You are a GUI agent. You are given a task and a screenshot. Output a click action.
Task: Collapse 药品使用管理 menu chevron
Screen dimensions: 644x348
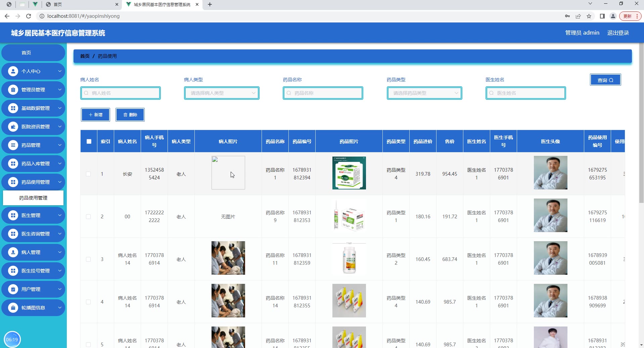pyautogui.click(x=59, y=182)
